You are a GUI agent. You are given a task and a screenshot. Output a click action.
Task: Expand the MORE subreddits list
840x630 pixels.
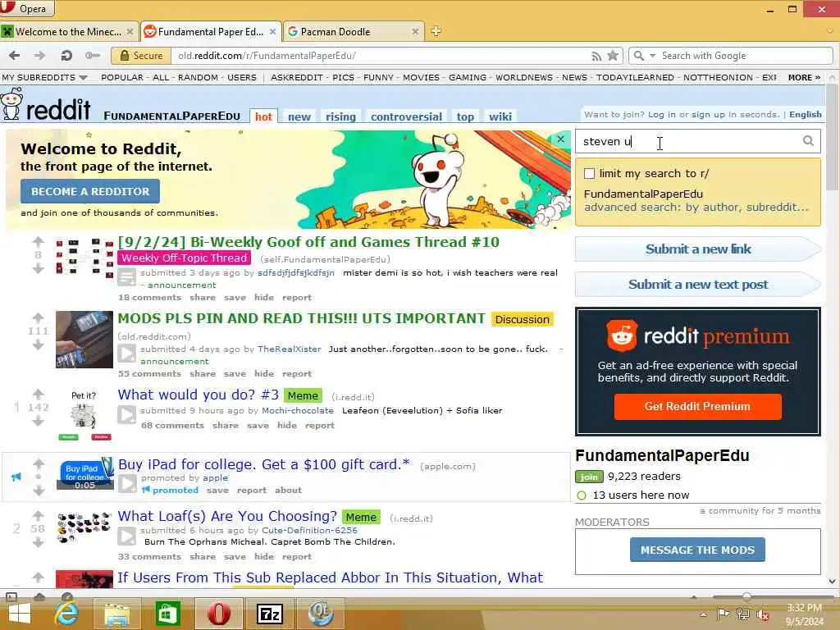pyautogui.click(x=804, y=78)
